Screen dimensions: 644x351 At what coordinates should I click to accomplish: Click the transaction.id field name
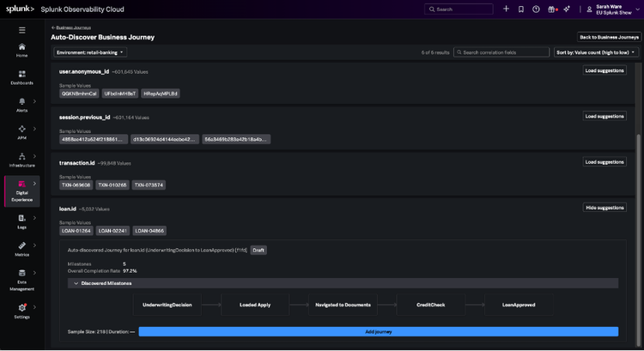tap(76, 163)
